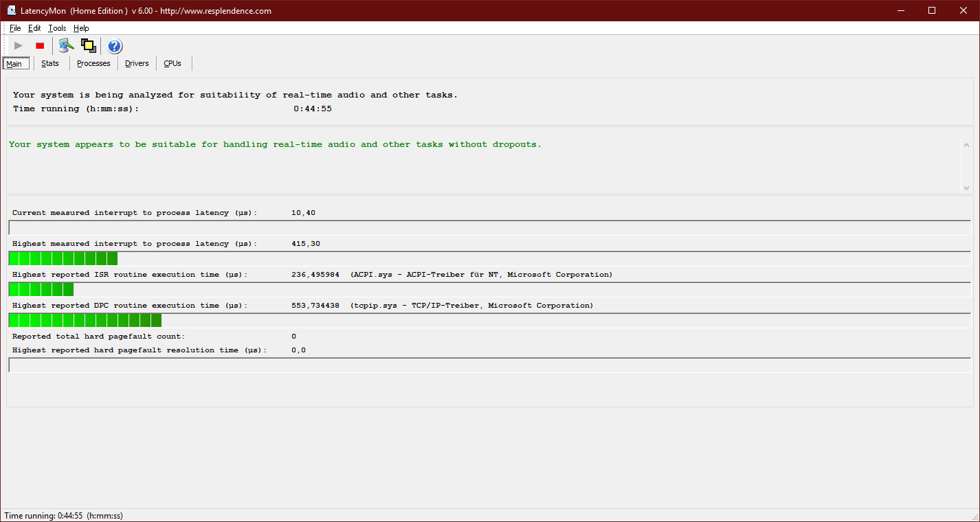This screenshot has width=980, height=522.
Task: Click "Your system is being analyzed" text
Action: 235,95
